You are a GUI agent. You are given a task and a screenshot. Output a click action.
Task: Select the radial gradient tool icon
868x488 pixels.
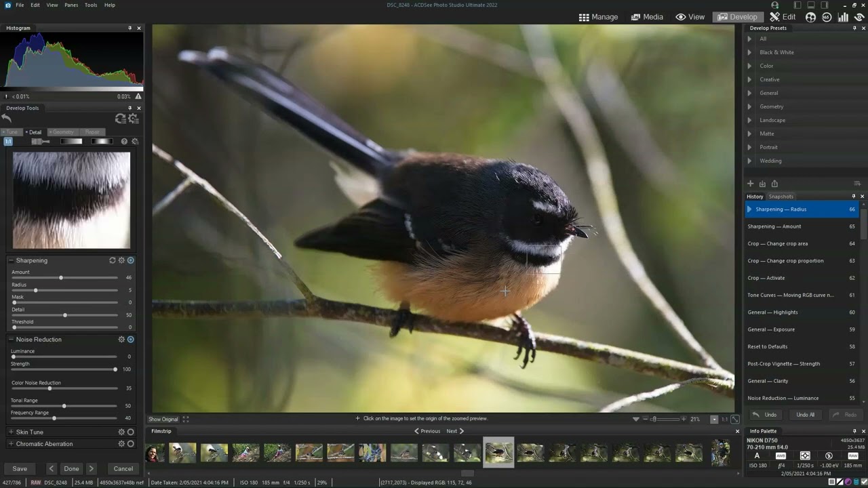[102, 141]
